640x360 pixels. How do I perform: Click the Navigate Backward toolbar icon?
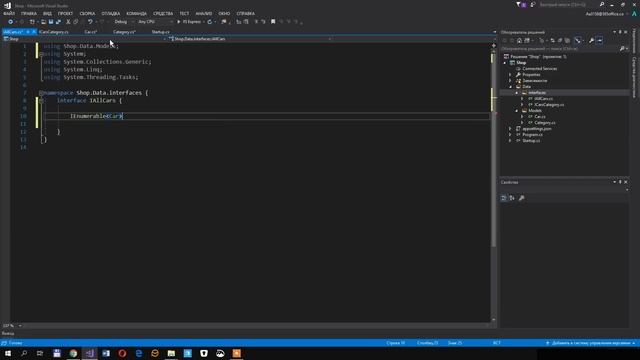coord(11,22)
